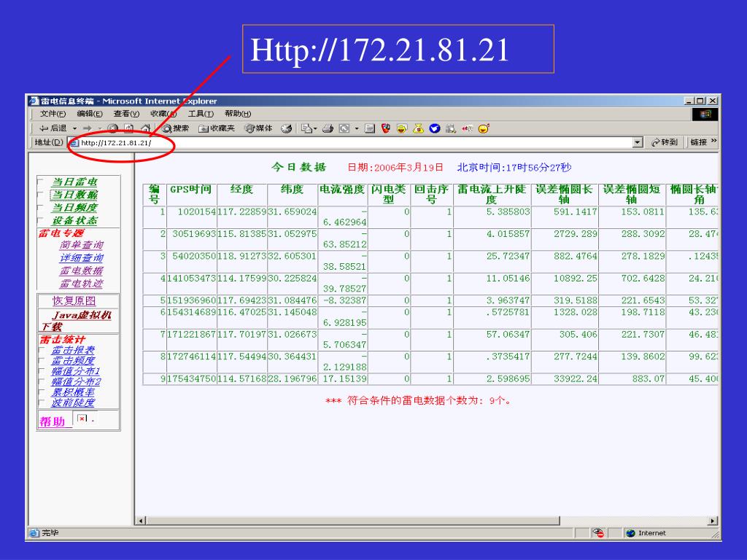Click the Research binoculars toolbar icon
The width and height of the screenshot is (747, 560).
[451, 128]
